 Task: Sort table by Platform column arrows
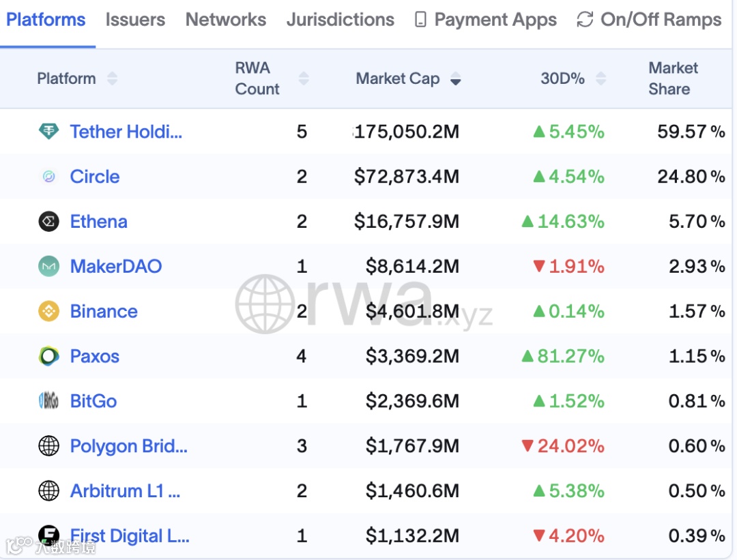[x=112, y=78]
